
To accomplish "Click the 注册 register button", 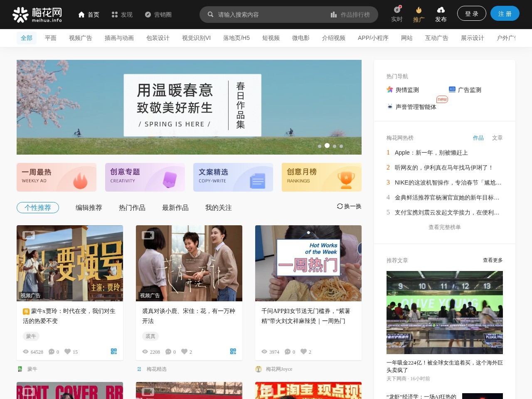I will coord(505,14).
